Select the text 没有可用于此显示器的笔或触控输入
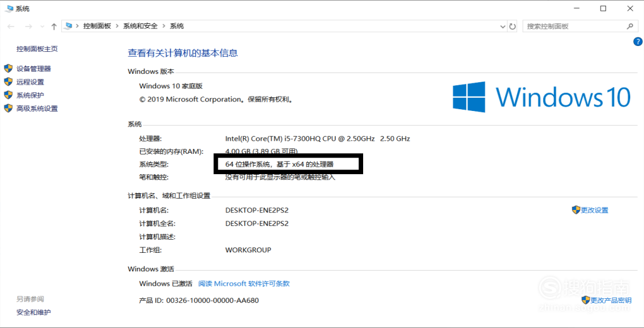644x328 pixels. point(280,177)
